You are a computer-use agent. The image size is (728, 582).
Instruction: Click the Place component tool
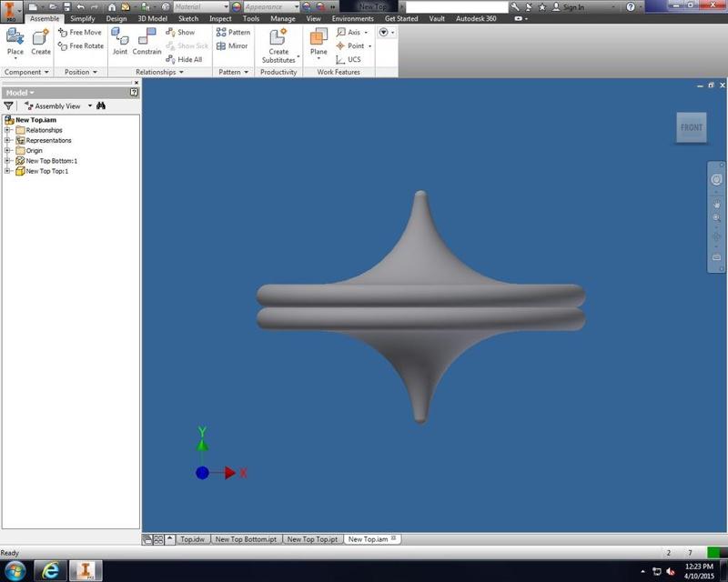click(15, 42)
